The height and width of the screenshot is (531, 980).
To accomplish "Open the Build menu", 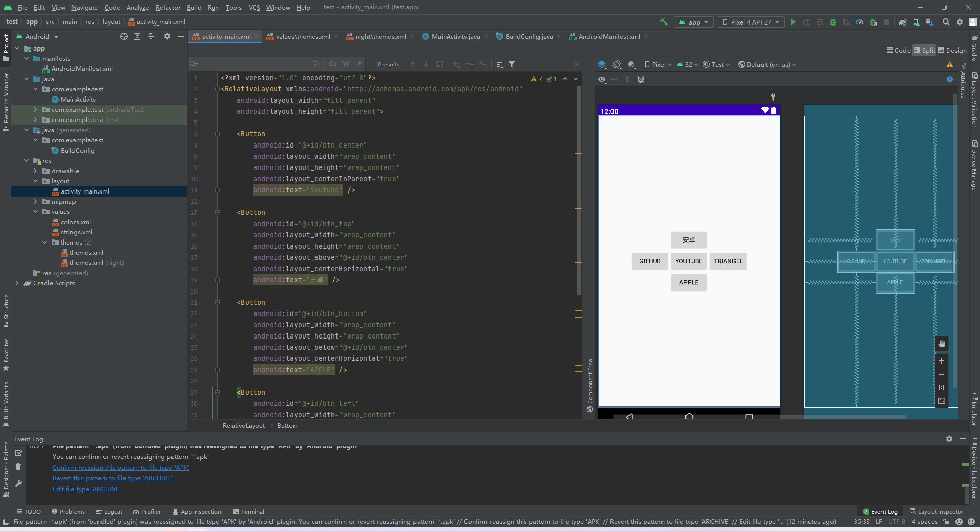I will click(194, 7).
